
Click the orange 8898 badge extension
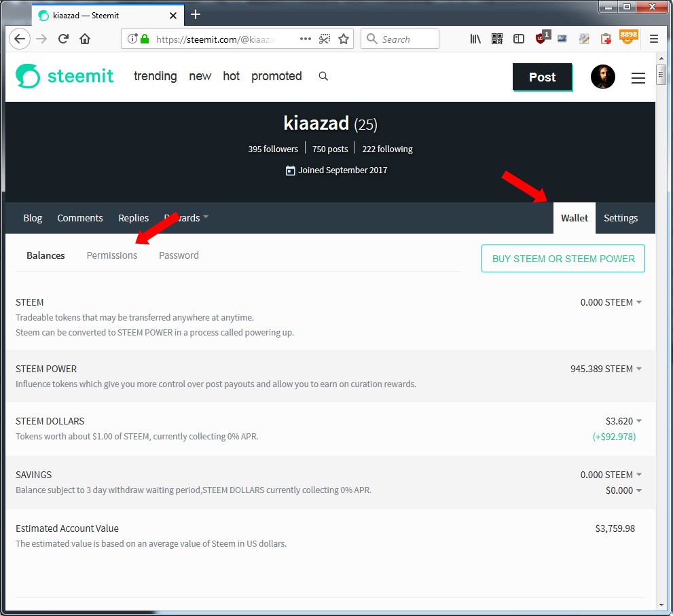[x=628, y=37]
